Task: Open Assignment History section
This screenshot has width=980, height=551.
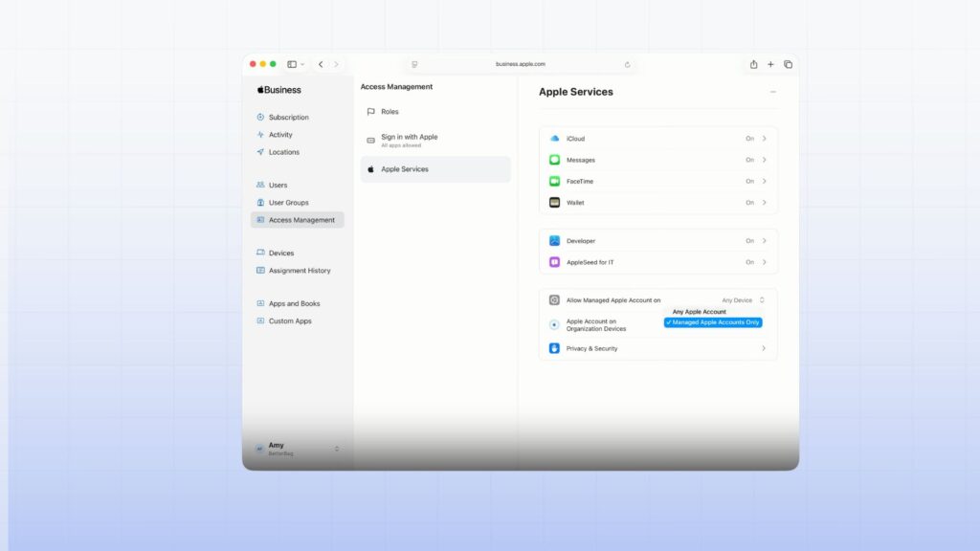Action: (x=298, y=271)
